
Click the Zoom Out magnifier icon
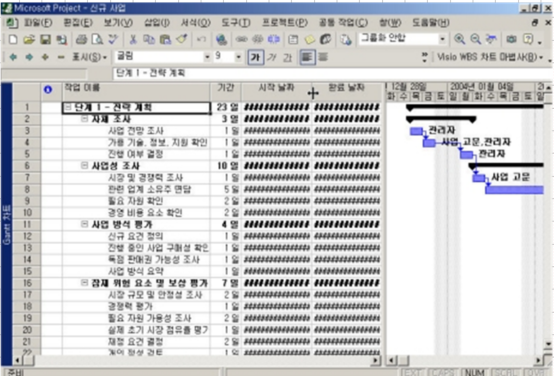476,39
